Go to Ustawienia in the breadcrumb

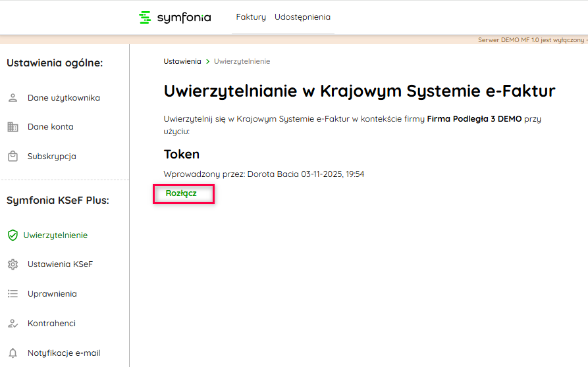(x=182, y=61)
